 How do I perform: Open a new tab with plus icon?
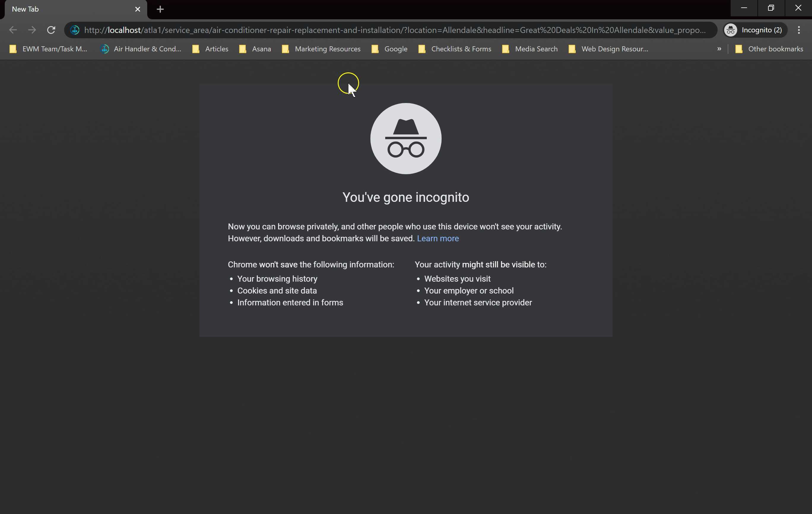coord(160,9)
